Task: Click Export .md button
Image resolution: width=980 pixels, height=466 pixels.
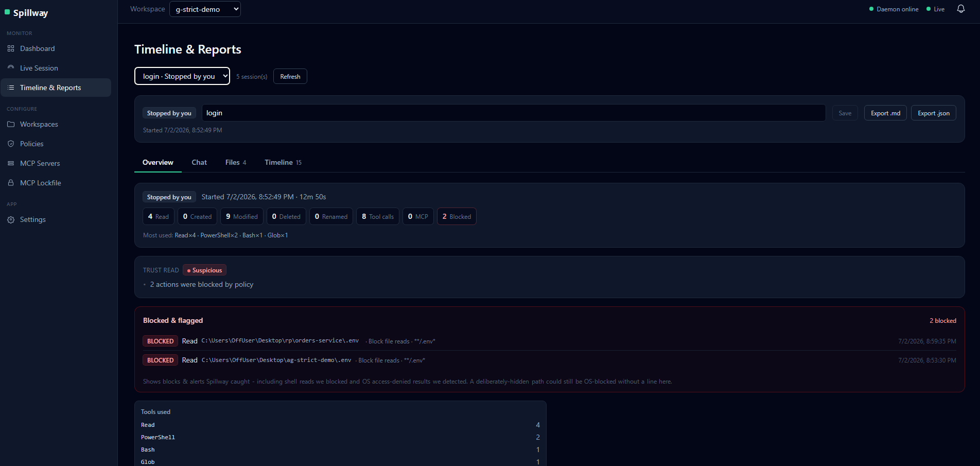Action: click(x=885, y=113)
